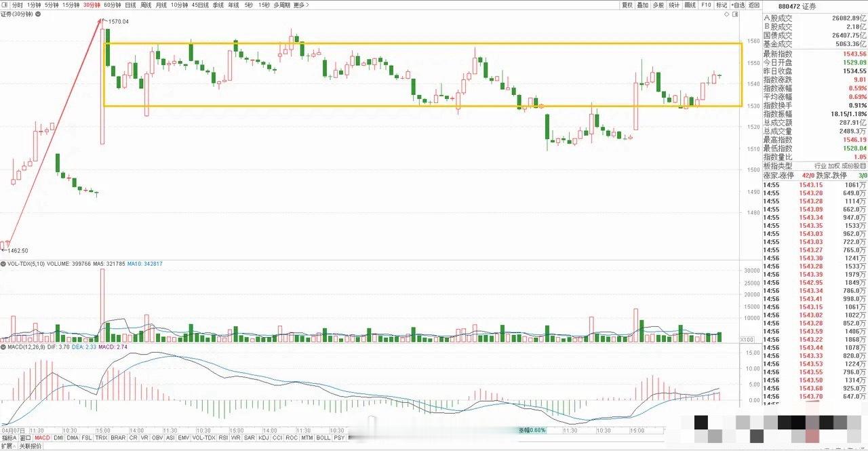The width and height of the screenshot is (868, 451).
Task: Select the 5分钟 period
Action: point(52,5)
